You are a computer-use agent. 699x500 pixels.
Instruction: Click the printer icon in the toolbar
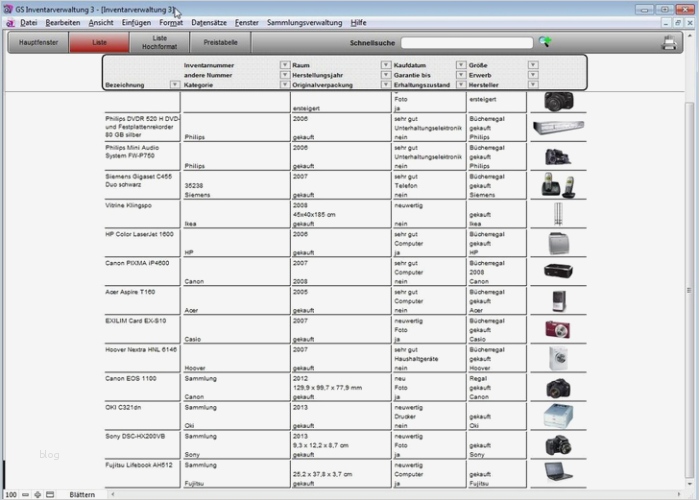[x=669, y=43]
